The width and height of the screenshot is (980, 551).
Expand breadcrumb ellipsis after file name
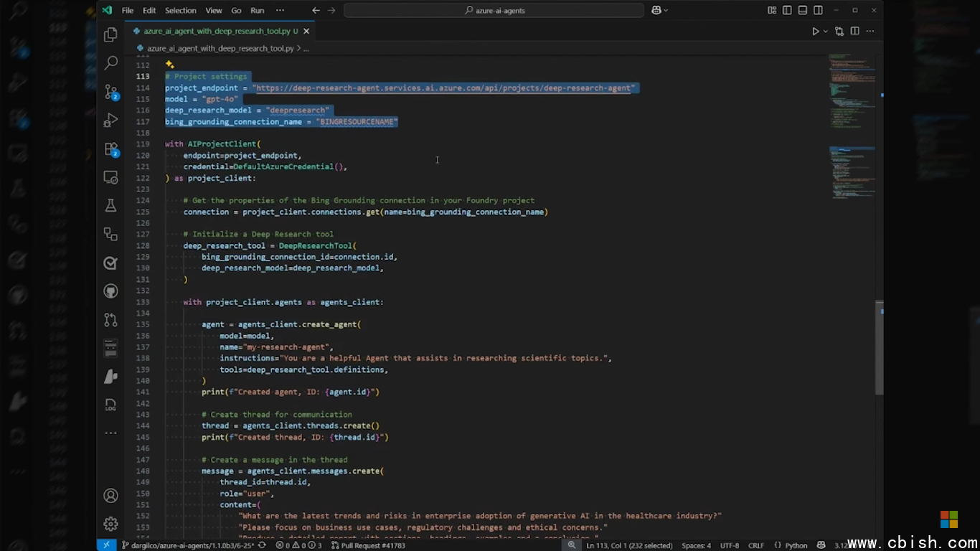point(306,49)
